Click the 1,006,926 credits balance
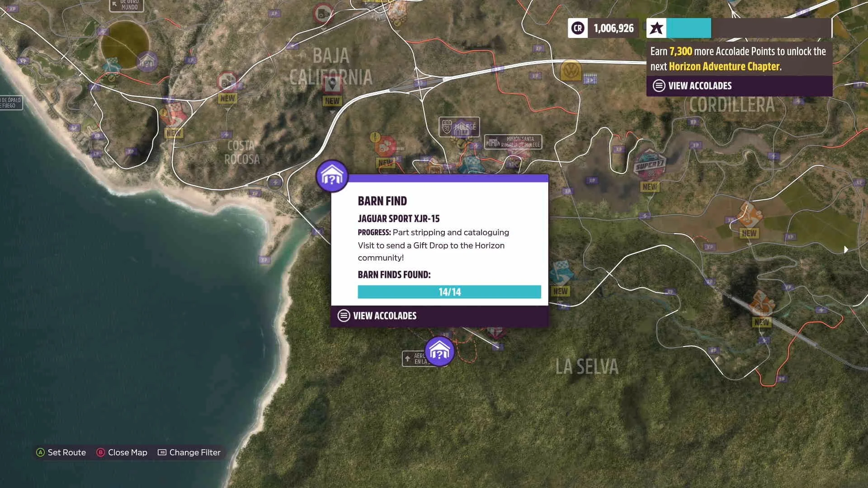 tap(613, 28)
